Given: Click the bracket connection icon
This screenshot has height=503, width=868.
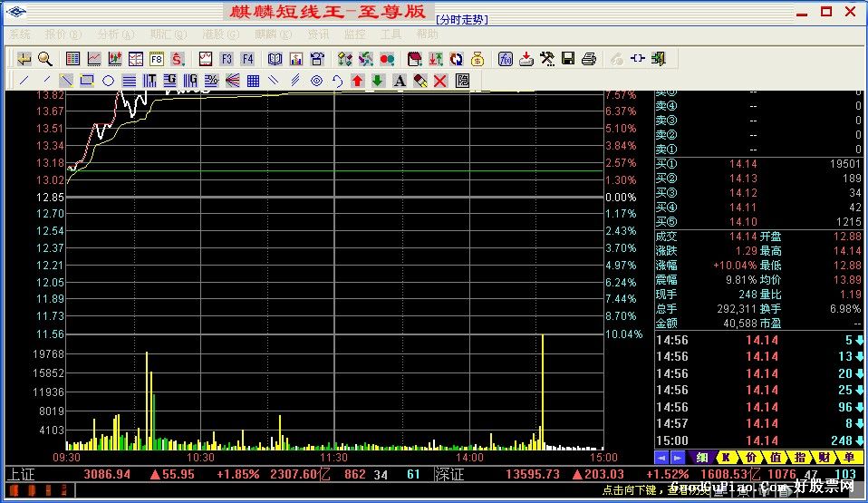Looking at the screenshot, I should pyautogui.click(x=638, y=59).
